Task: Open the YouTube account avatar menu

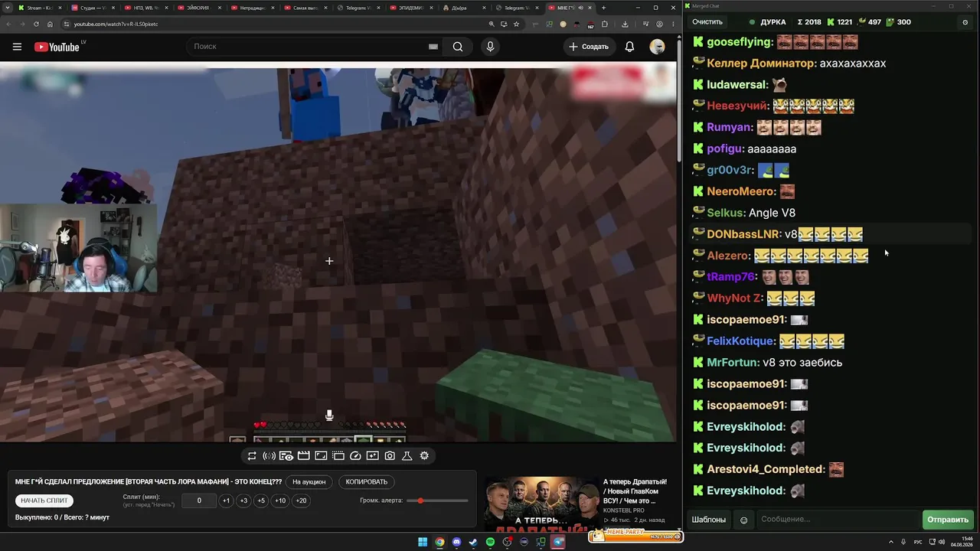Action: click(657, 47)
